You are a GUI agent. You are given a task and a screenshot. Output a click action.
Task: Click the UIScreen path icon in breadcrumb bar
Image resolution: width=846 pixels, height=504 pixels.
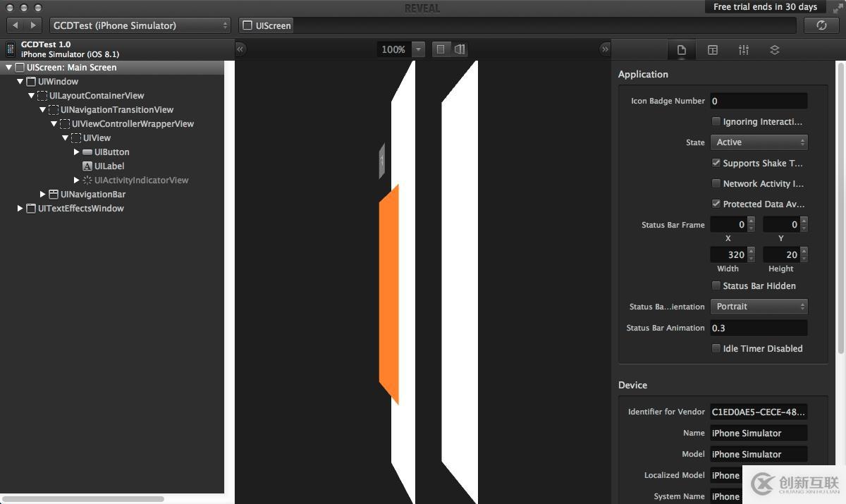[247, 25]
